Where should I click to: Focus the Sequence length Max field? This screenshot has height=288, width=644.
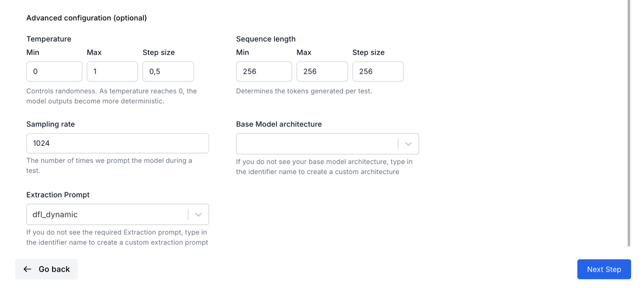pyautogui.click(x=322, y=72)
